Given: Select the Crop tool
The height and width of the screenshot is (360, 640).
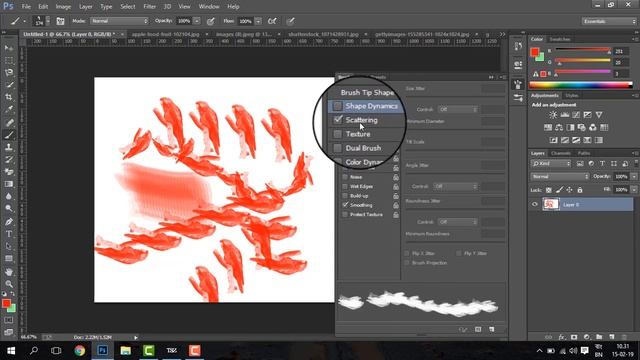Looking at the screenshot, I should 9,97.
